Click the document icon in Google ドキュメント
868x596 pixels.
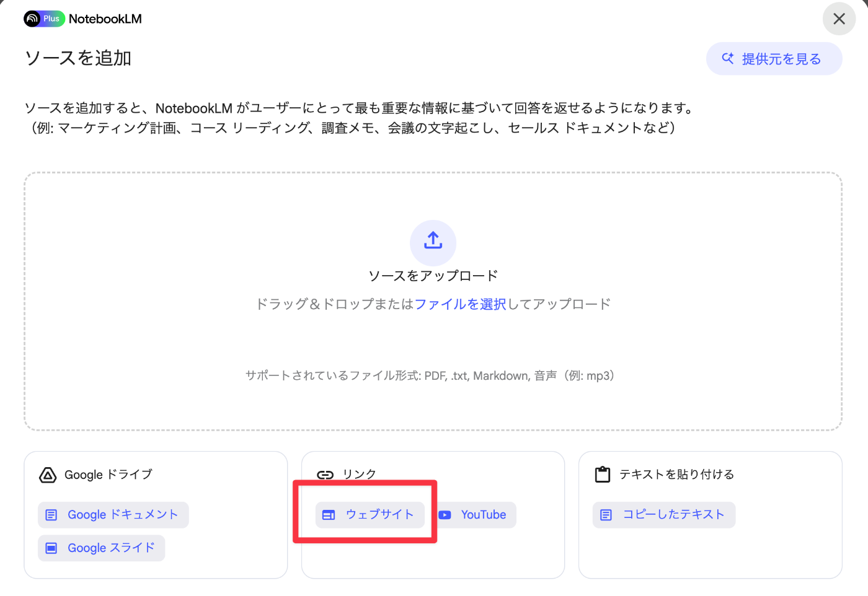[51, 515]
